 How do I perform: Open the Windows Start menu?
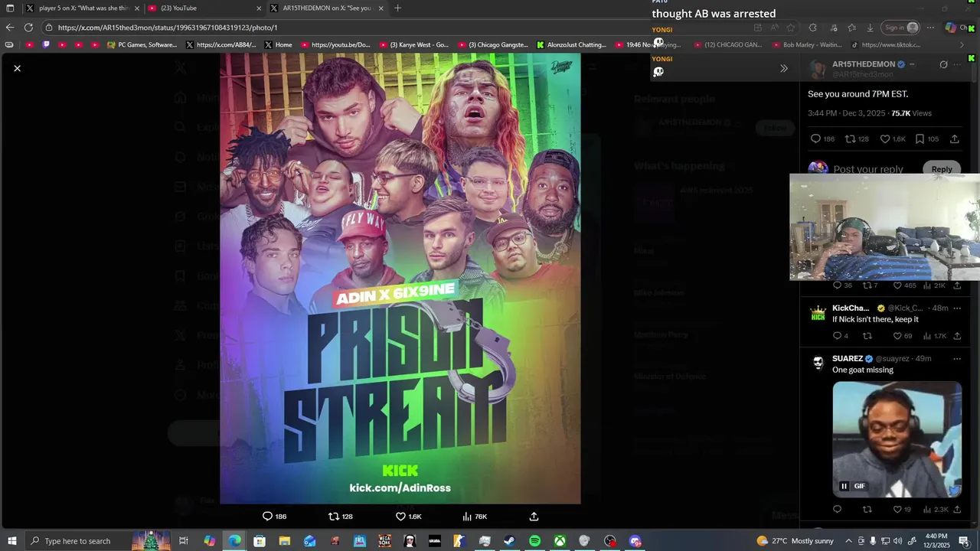click(11, 541)
